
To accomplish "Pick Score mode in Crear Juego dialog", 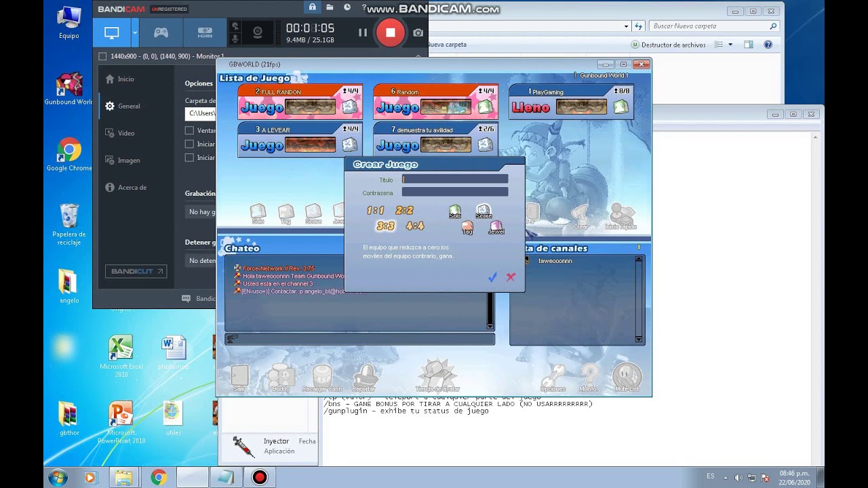I will [483, 211].
